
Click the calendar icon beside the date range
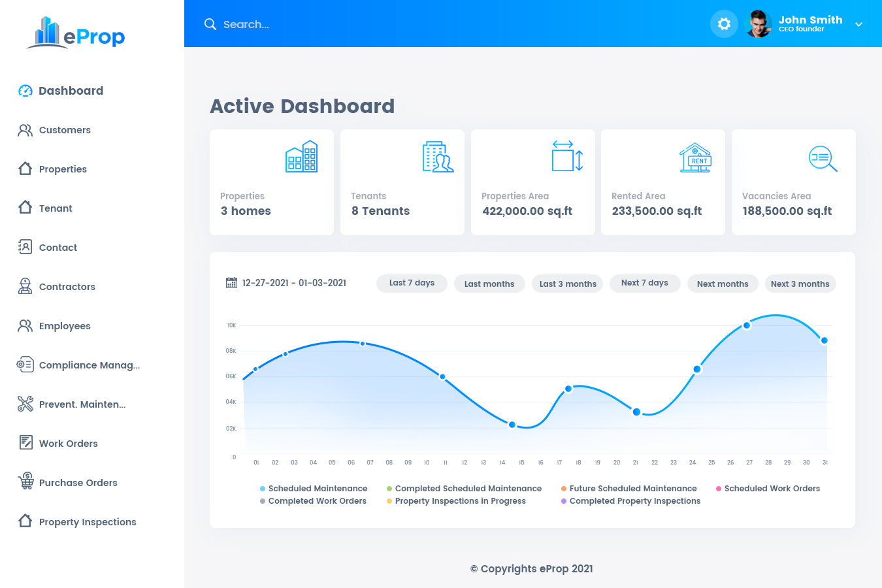click(231, 282)
